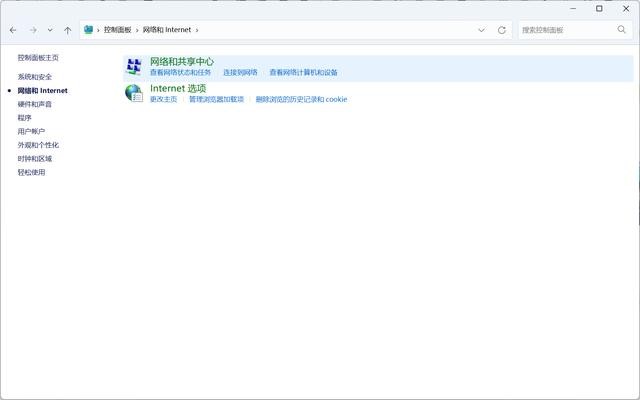Click 查看网络状态和任务 link
Viewport: 640px width, 400px height.
coord(180,72)
